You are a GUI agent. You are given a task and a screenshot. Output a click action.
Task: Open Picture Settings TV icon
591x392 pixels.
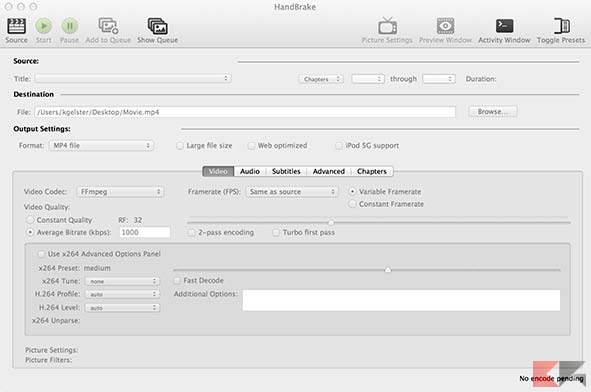(x=387, y=26)
